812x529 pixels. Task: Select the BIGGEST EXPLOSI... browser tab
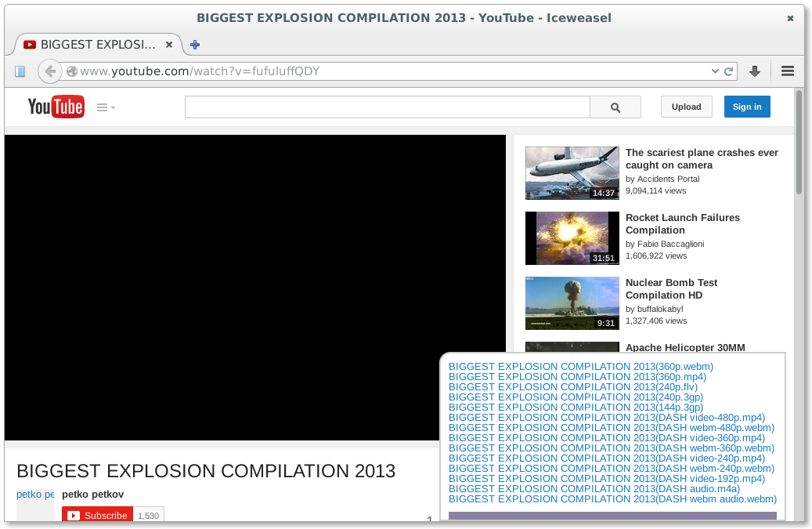pos(97,45)
